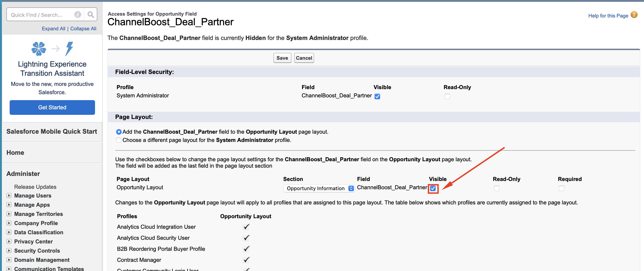Check Page Layout Read-Only checkbox

tap(496, 188)
